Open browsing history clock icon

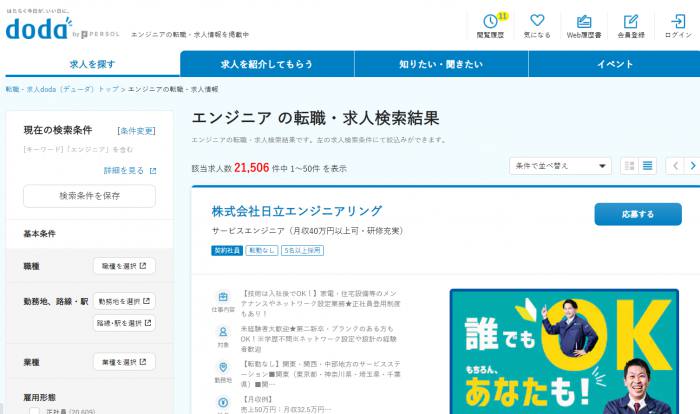490,21
